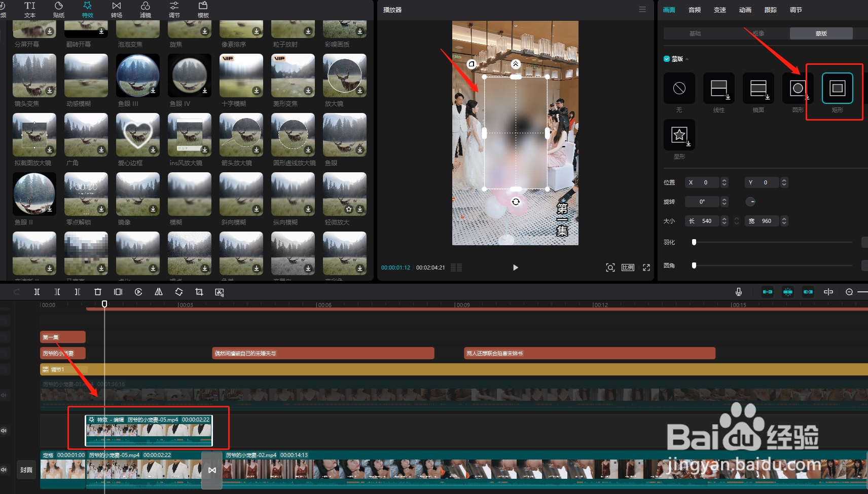Image resolution: width=868 pixels, height=494 pixels.
Task: Click the redo arrow in timeline toolbar
Action: [x=17, y=292]
